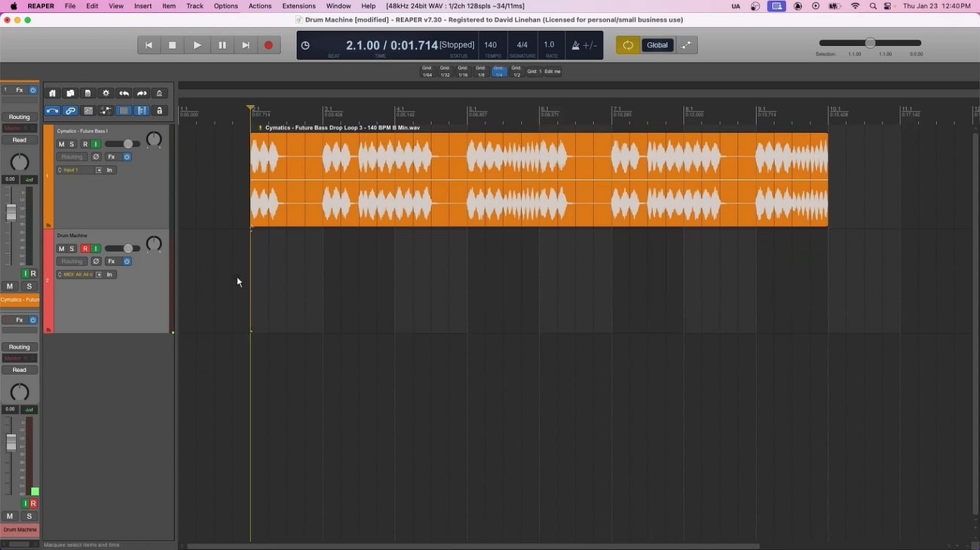Toggle auto-crossfade icon
Viewport: 980px width, 550px height.
[x=52, y=111]
